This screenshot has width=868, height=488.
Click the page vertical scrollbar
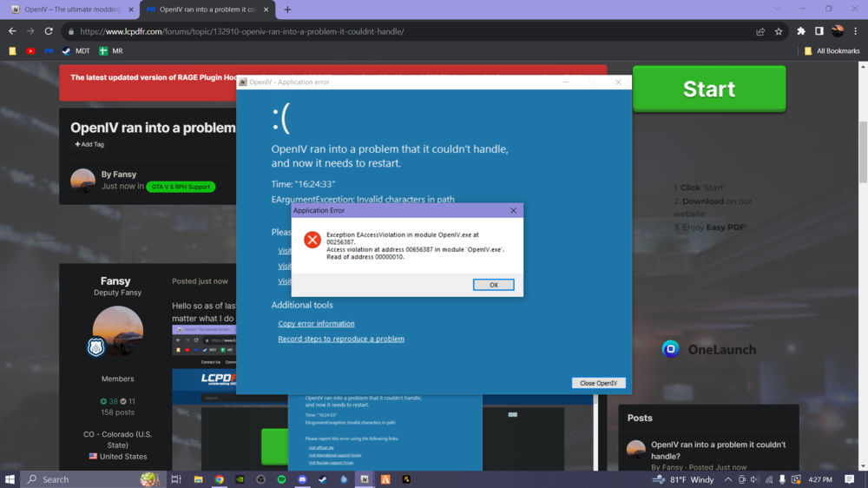pyautogui.click(x=863, y=152)
